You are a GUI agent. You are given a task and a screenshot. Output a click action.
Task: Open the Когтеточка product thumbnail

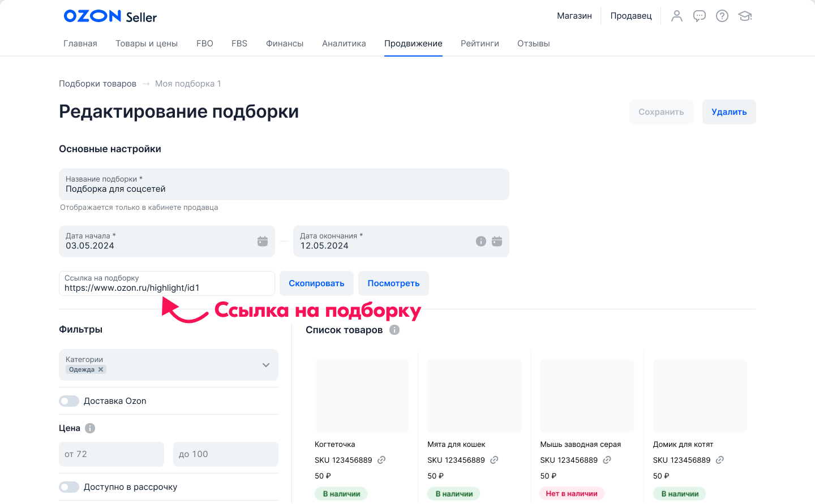(x=362, y=396)
